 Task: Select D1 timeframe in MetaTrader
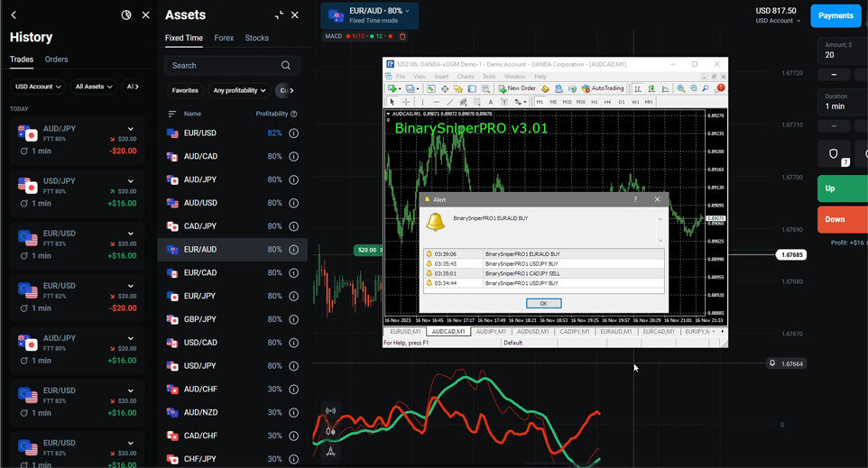click(x=621, y=102)
